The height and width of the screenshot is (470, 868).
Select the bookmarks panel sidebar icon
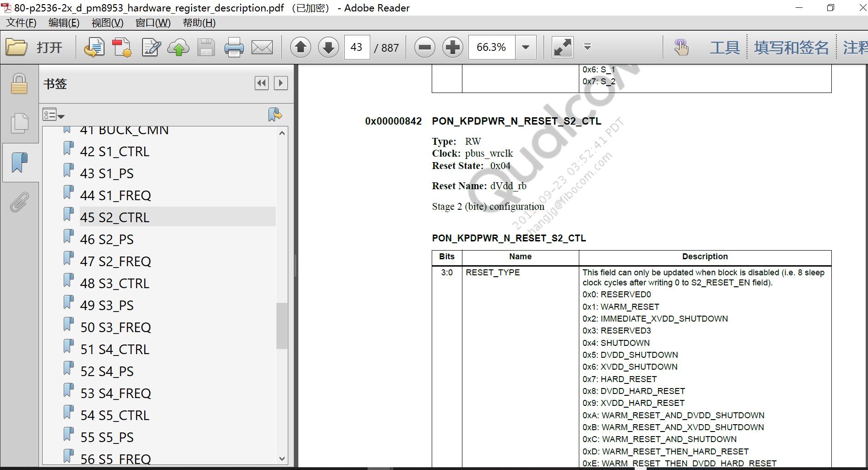tap(19, 163)
